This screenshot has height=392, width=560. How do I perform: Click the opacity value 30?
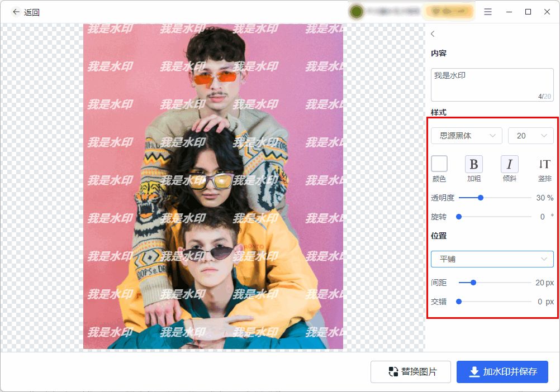tap(540, 198)
